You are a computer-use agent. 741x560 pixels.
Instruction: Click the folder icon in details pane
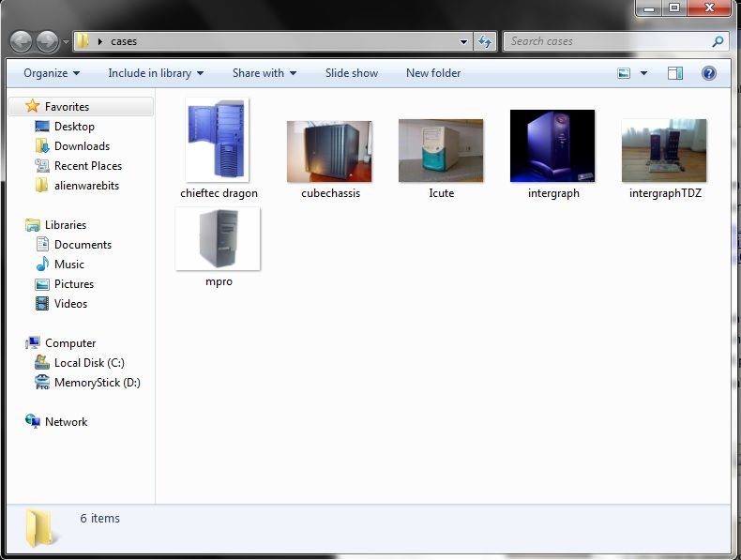[41, 528]
